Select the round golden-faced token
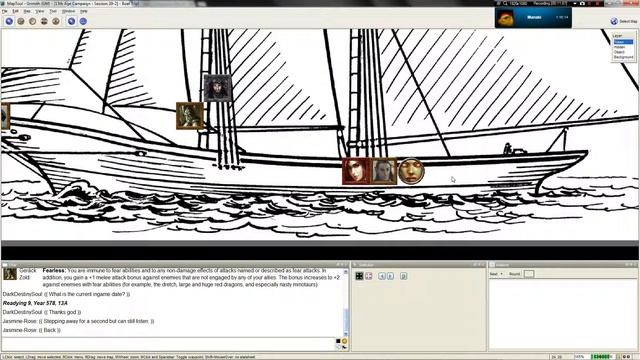640x360 pixels. click(x=411, y=171)
